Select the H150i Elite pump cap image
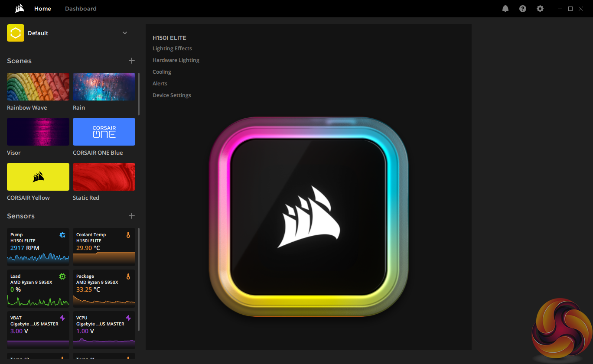The image size is (593, 364). (x=308, y=217)
